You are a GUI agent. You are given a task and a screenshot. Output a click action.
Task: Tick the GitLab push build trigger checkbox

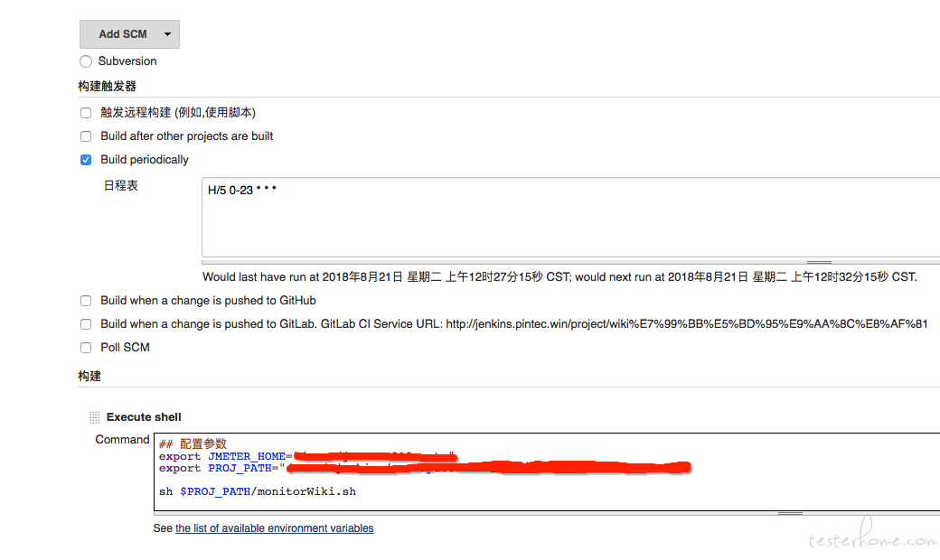[x=86, y=324]
